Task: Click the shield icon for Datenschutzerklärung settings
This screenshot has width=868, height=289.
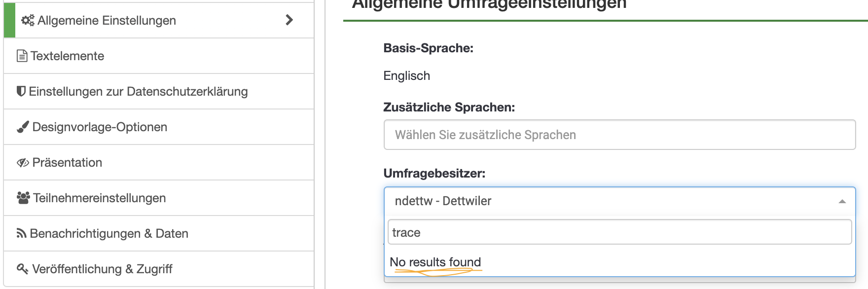Action: [x=21, y=91]
